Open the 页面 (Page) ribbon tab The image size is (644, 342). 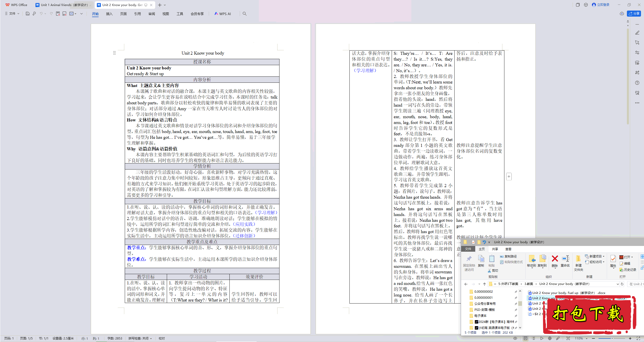[x=123, y=14]
